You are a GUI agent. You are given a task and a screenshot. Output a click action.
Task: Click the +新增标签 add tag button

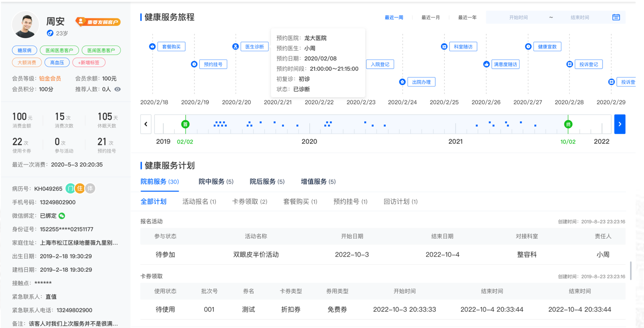click(89, 63)
